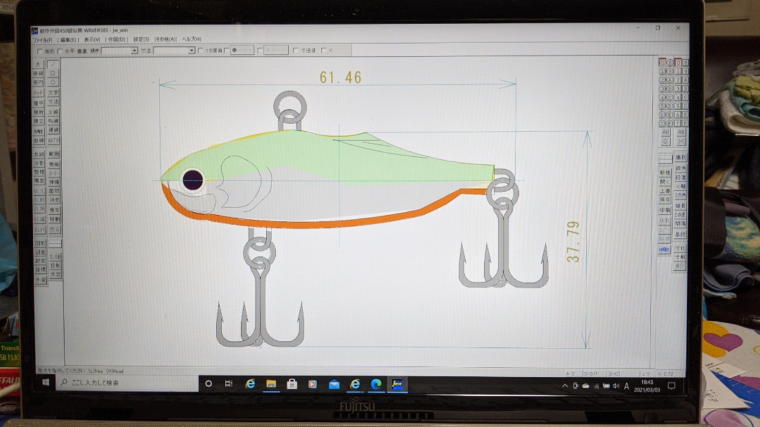The height and width of the screenshot is (427, 760).
Task: Show hidden system tray icons
Action: click(565, 386)
